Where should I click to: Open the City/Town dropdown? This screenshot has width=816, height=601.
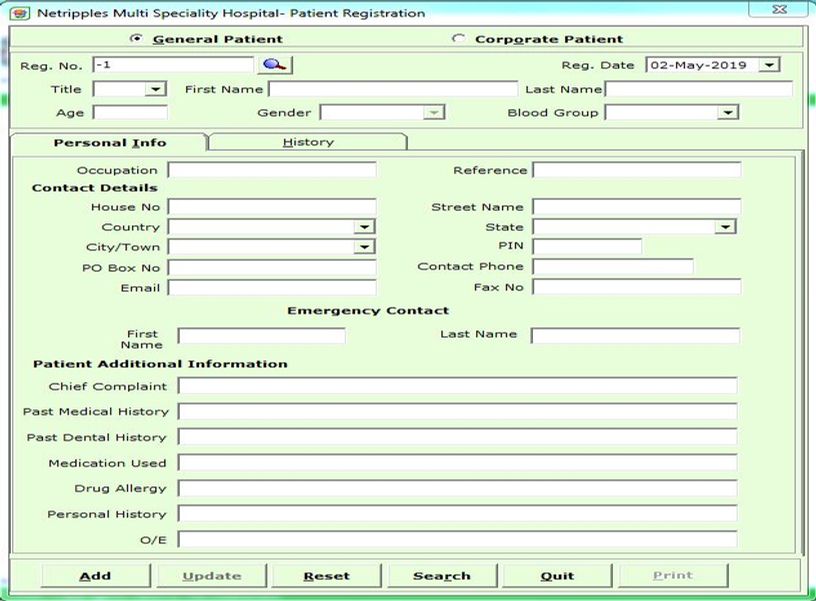364,247
